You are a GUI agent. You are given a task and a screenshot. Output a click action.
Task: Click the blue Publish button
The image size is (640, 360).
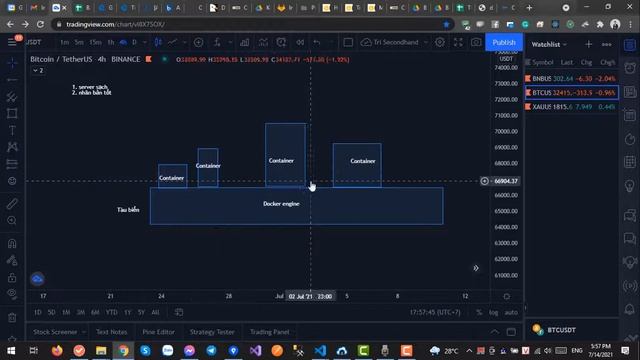tap(504, 42)
